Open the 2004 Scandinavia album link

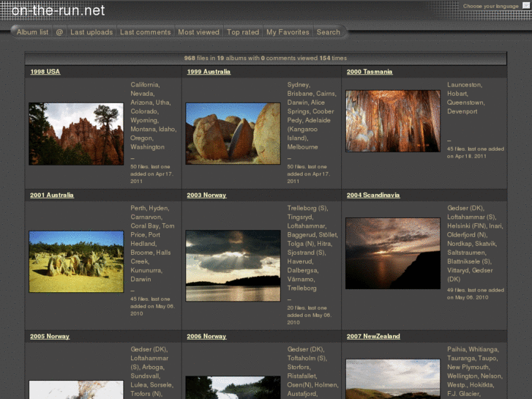tap(373, 195)
